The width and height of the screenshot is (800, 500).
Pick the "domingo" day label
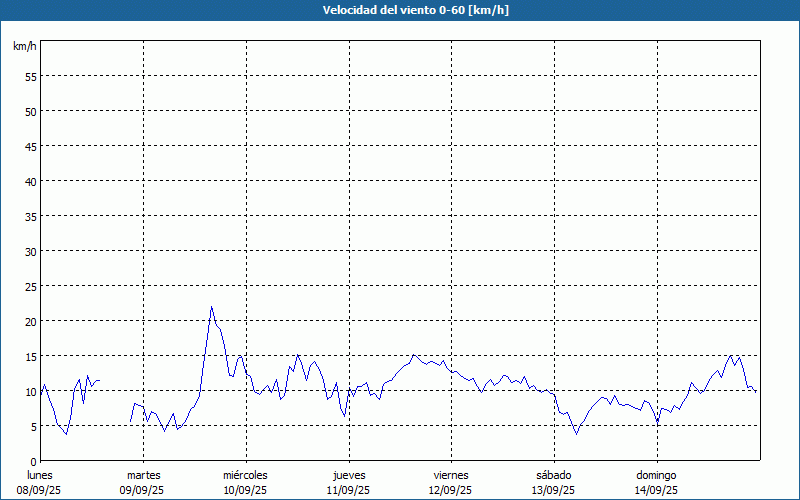(x=656, y=475)
